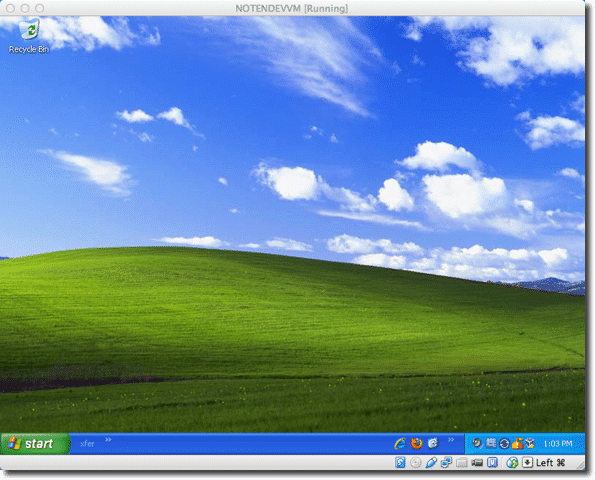Click the round sync arrows tray icon
The width and height of the screenshot is (595, 480).
504,443
